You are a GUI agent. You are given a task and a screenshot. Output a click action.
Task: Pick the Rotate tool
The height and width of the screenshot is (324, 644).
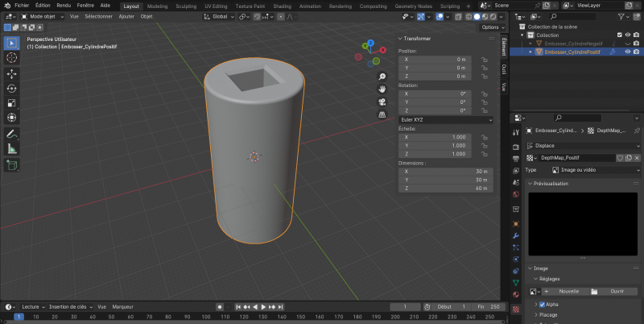coord(12,89)
